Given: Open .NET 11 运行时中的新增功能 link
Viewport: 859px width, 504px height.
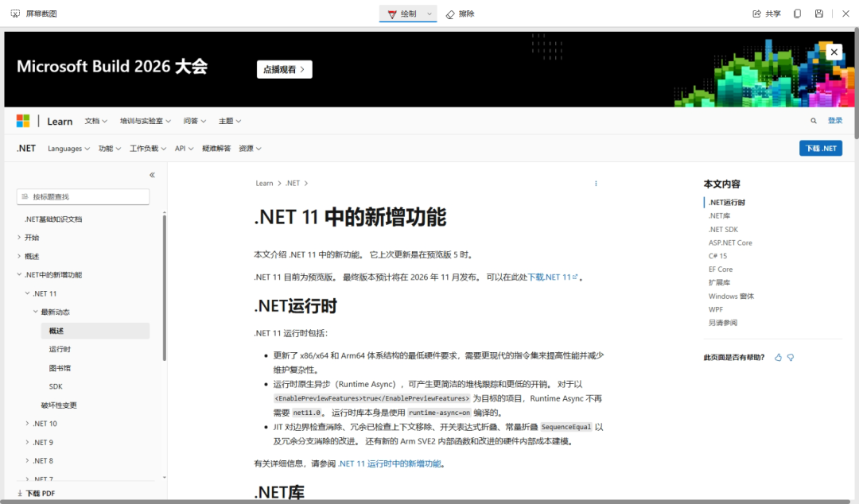Looking at the screenshot, I should click(390, 463).
